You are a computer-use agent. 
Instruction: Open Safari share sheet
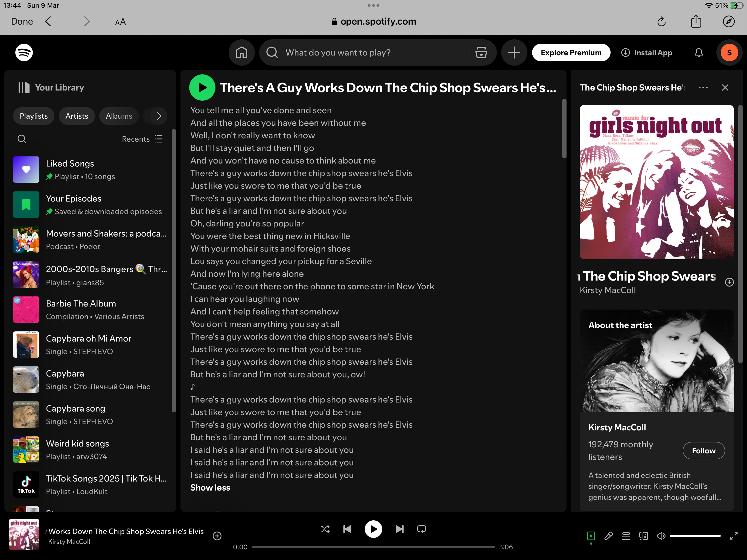click(696, 21)
